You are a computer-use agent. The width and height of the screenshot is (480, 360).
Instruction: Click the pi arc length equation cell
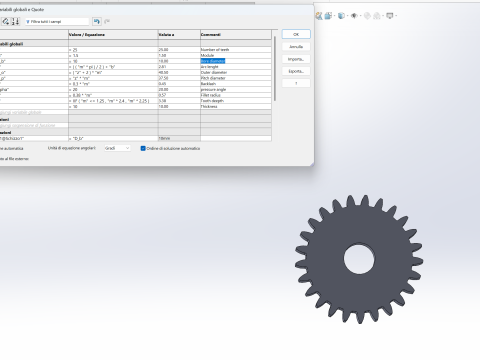click(113, 67)
